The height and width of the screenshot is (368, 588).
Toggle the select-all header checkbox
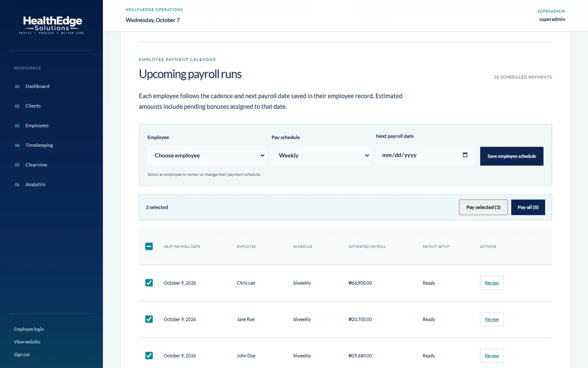(149, 247)
